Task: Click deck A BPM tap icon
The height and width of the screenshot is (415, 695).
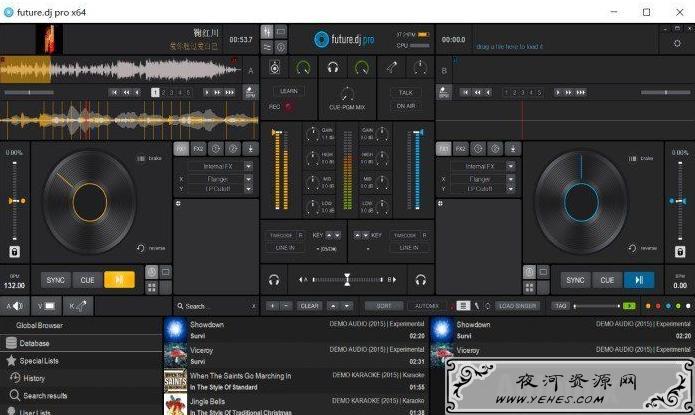Action: 250,92
